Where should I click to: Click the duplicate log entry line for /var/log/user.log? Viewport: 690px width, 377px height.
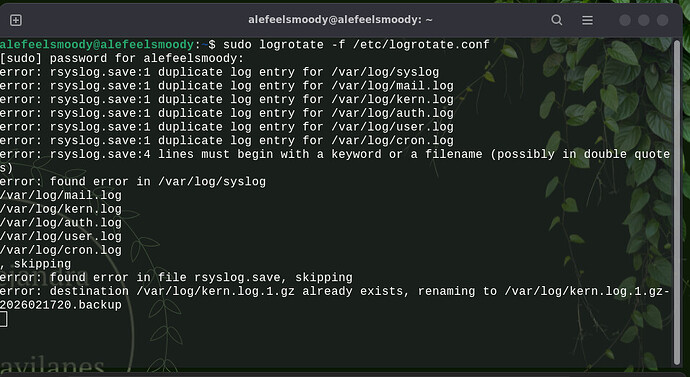[227, 127]
